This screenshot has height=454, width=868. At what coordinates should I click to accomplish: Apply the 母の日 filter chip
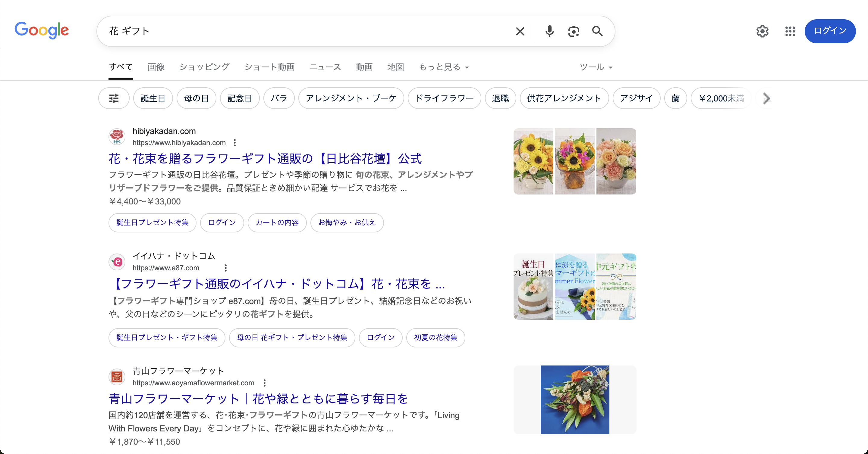point(196,98)
